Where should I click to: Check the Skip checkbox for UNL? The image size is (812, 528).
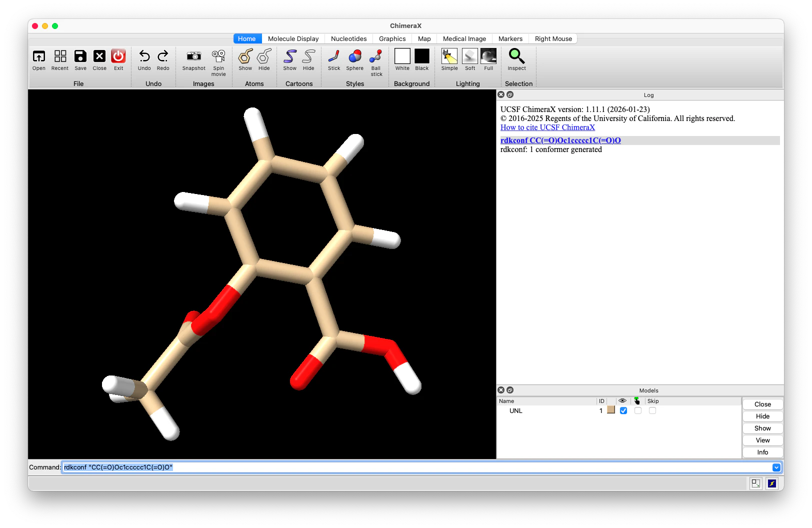[652, 410]
